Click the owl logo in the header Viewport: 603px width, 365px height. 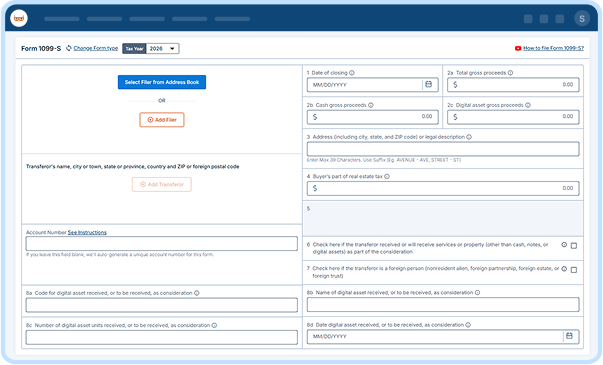pyautogui.click(x=19, y=18)
